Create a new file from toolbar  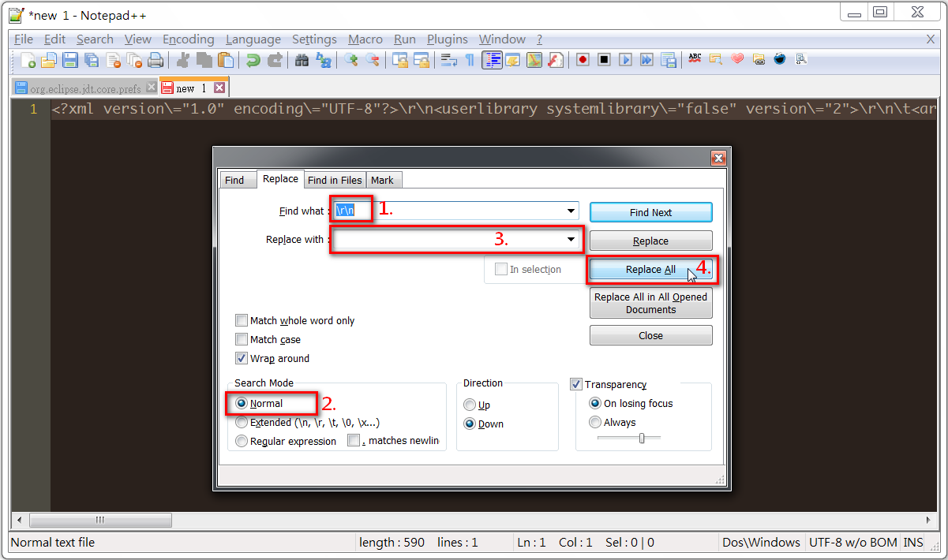[28, 60]
